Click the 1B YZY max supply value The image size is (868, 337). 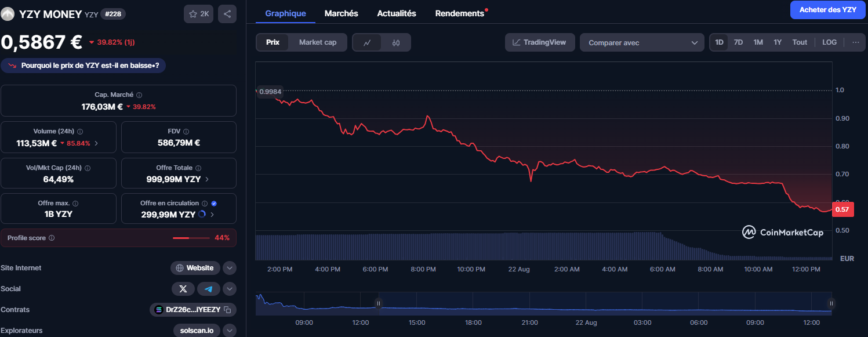(x=59, y=214)
